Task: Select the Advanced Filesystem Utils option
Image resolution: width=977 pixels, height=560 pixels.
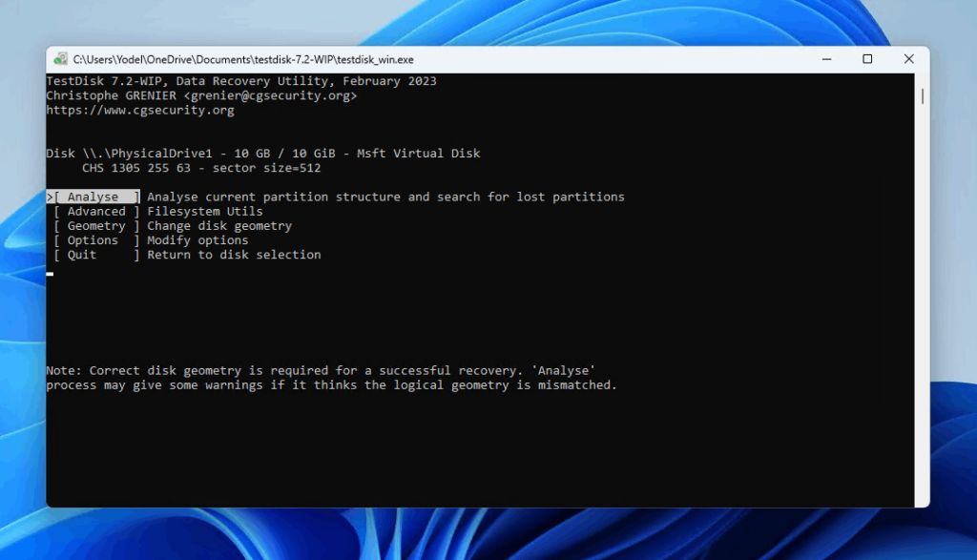Action: (96, 211)
